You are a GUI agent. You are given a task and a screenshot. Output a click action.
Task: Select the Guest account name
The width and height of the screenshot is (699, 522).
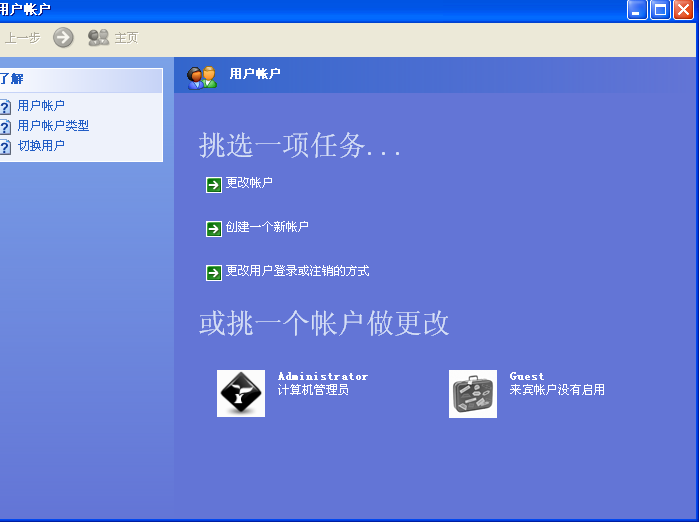(x=526, y=377)
